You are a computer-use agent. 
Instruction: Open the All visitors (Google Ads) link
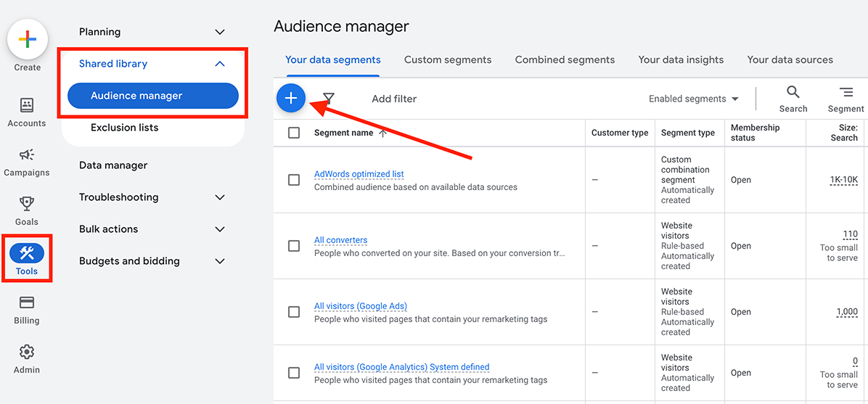click(361, 306)
